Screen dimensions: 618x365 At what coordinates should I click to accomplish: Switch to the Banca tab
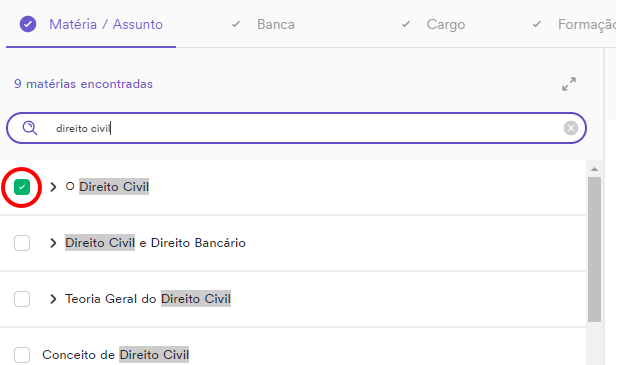275,24
